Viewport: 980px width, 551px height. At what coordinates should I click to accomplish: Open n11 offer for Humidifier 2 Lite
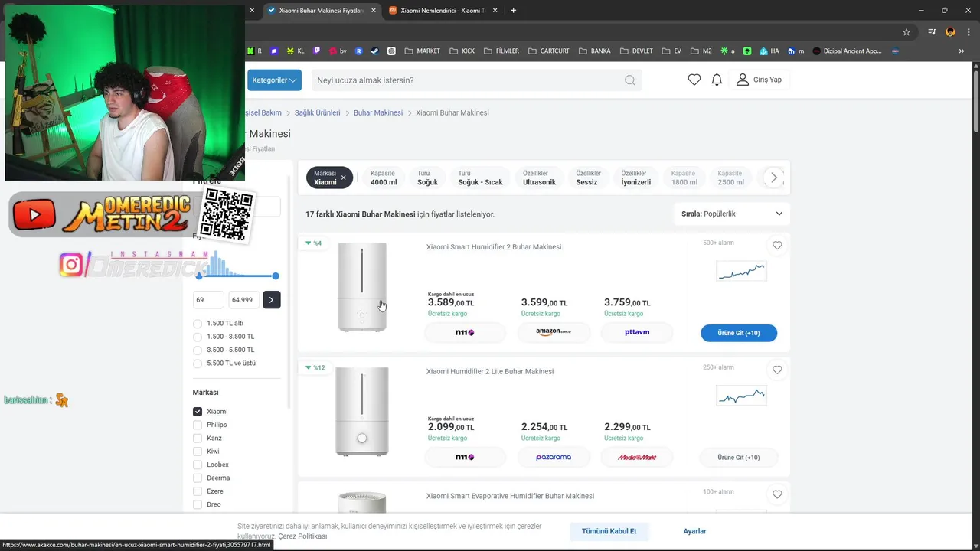tap(465, 458)
